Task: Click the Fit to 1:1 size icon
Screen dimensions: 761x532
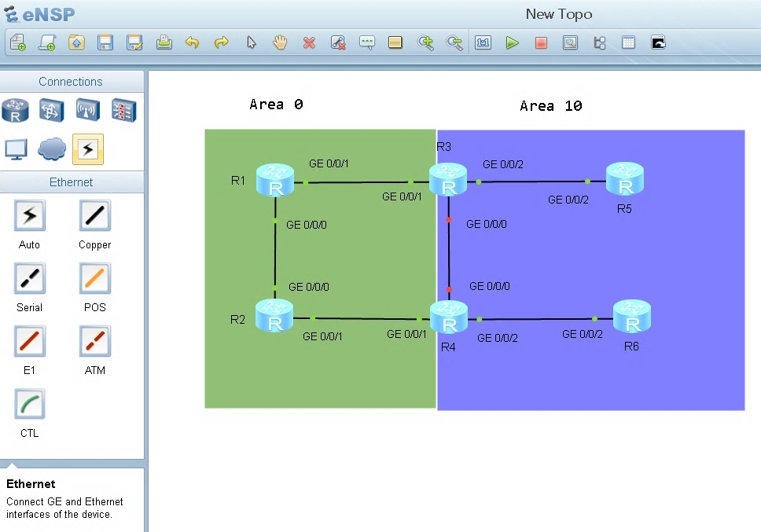Action: click(483, 42)
